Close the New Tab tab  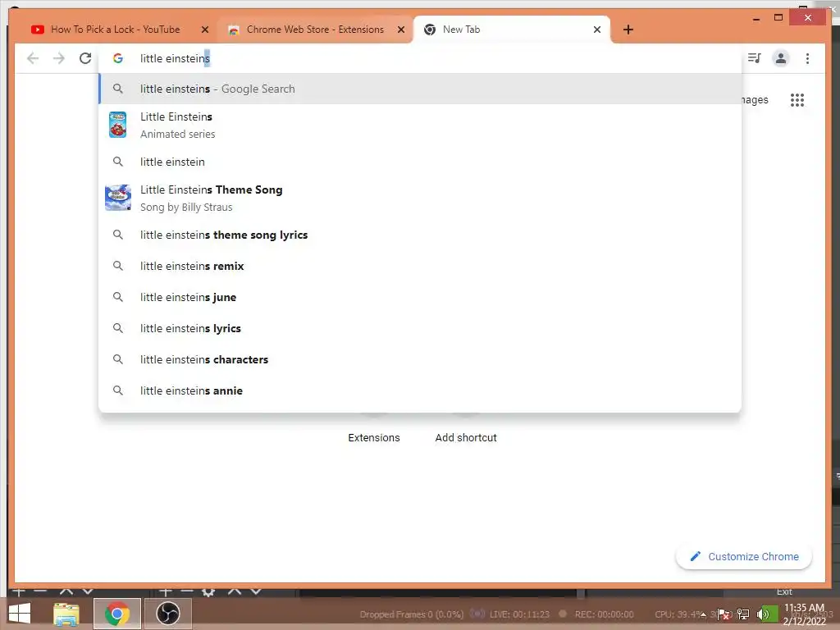597,30
